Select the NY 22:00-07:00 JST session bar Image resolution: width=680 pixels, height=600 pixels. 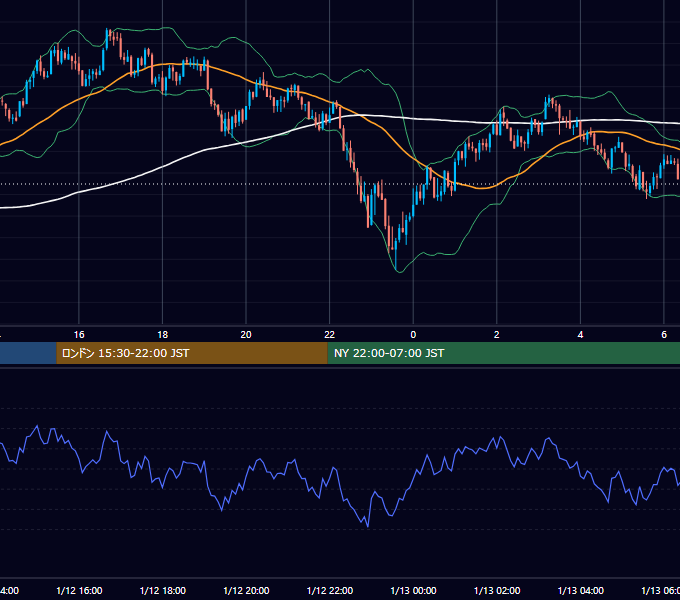[503, 353]
